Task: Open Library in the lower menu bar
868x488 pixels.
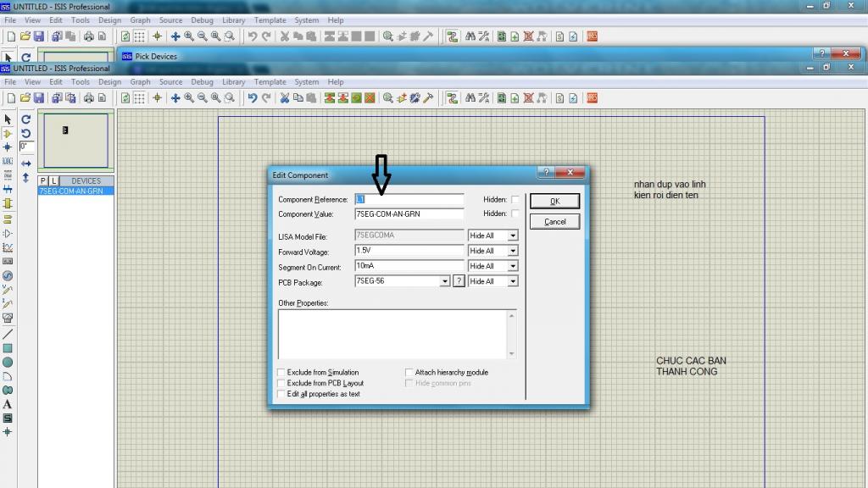Action: [234, 82]
